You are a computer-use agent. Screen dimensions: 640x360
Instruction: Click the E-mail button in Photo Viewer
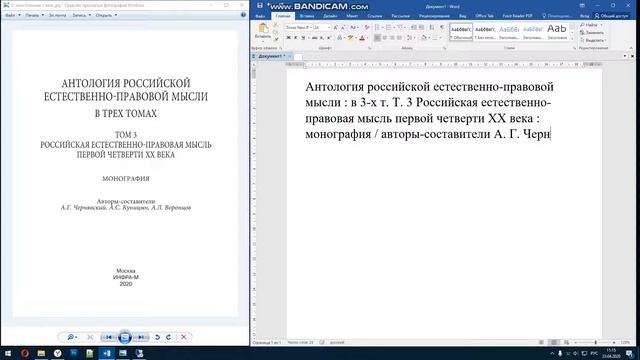pyautogui.click(x=57, y=15)
